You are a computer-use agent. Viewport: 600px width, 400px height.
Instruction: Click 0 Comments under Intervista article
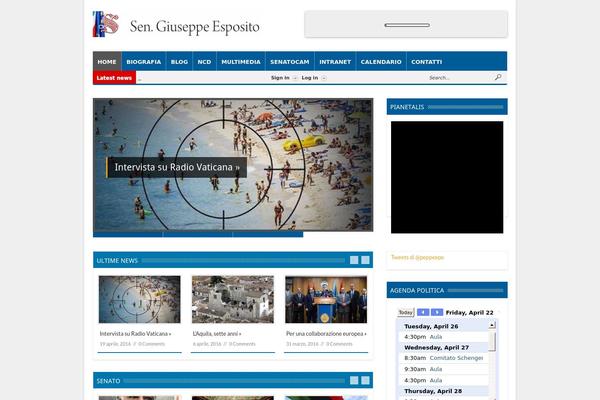click(x=152, y=344)
